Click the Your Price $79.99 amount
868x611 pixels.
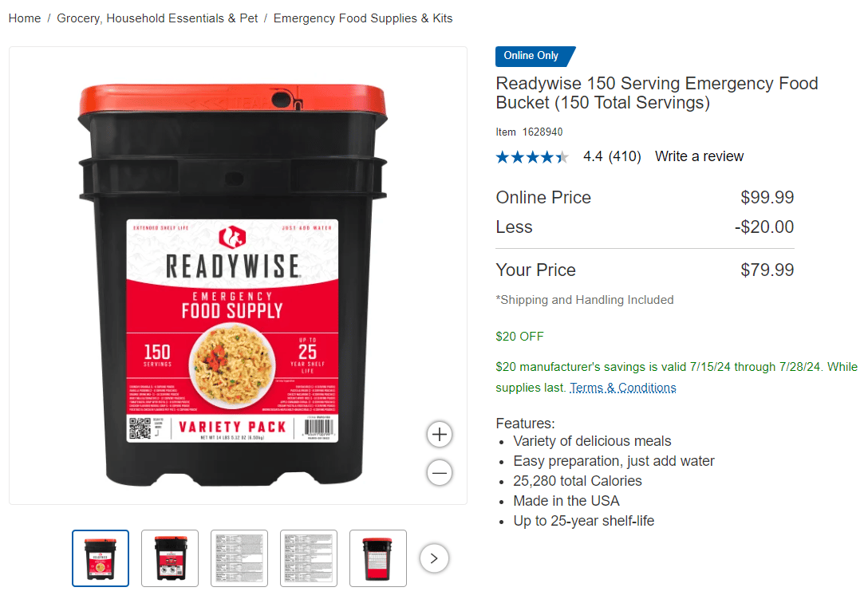tap(767, 270)
